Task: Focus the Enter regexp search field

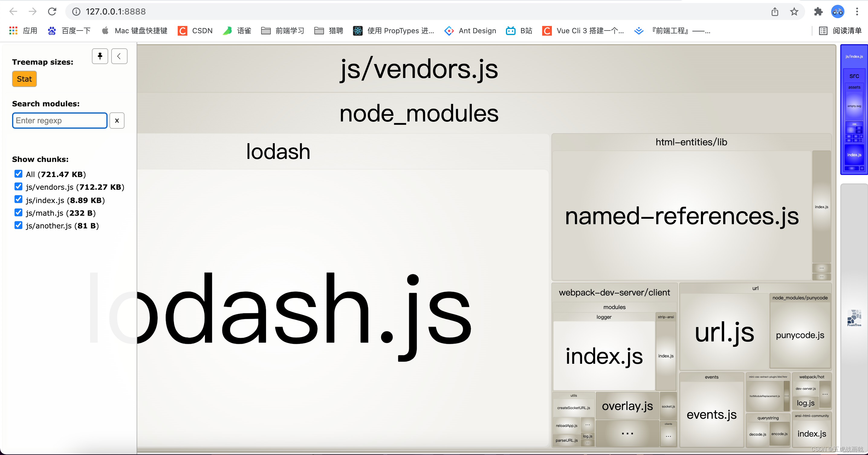Action: coord(60,121)
